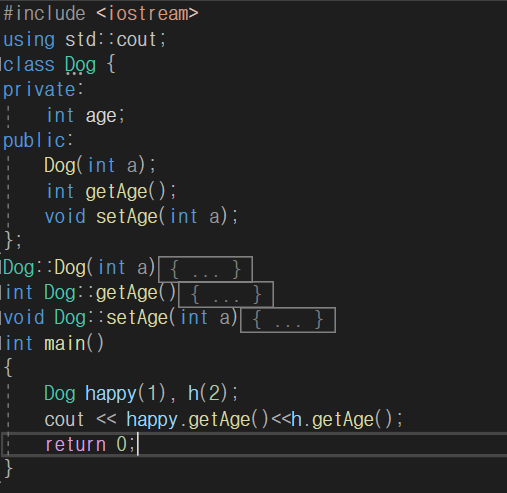
Task: Click the closing brace of main
Action: (9, 469)
